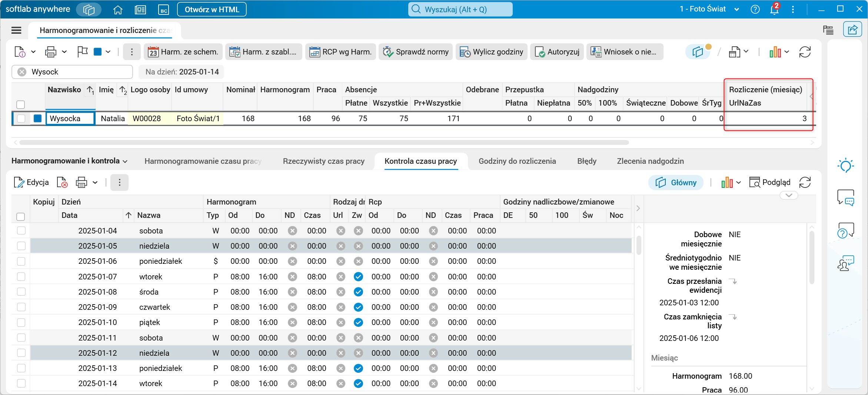The width and height of the screenshot is (868, 395).
Task: Click the Autoryzuj button
Action: (557, 52)
